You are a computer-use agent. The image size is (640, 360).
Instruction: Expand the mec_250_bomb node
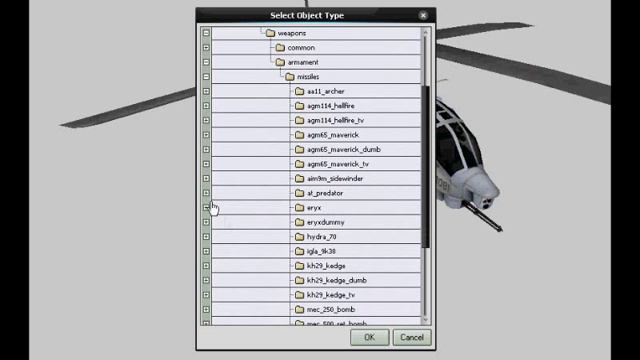tap(206, 309)
